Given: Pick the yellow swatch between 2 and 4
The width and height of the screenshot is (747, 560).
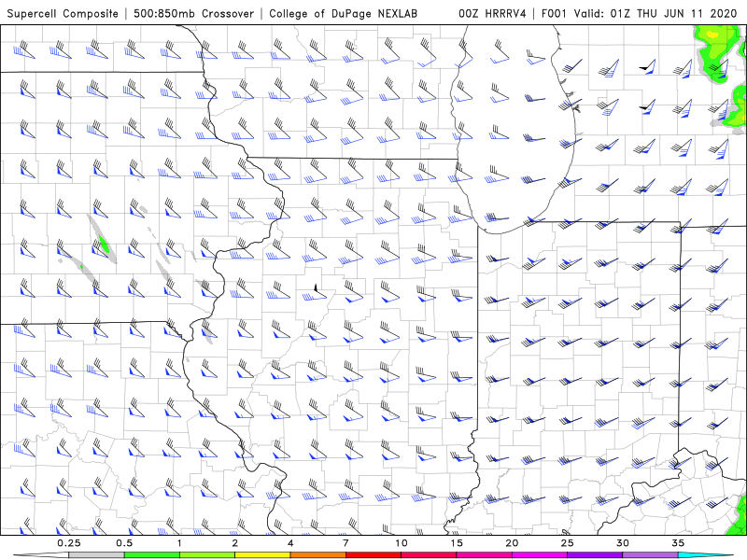Looking at the screenshot, I should (262, 555).
